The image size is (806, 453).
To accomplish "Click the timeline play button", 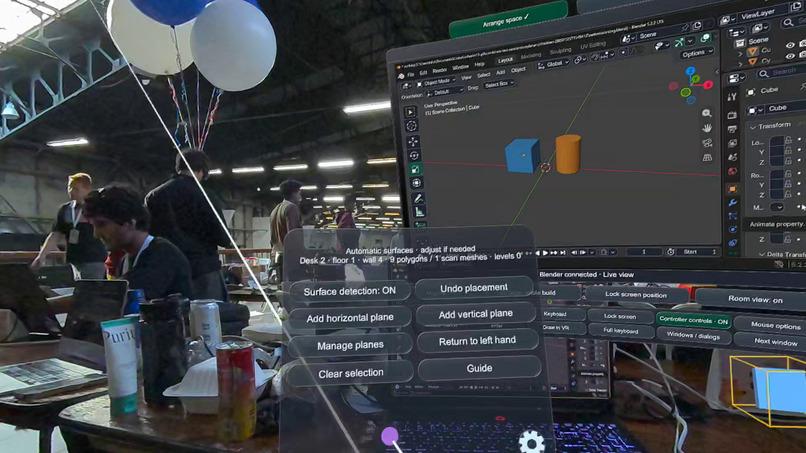I will 545,253.
